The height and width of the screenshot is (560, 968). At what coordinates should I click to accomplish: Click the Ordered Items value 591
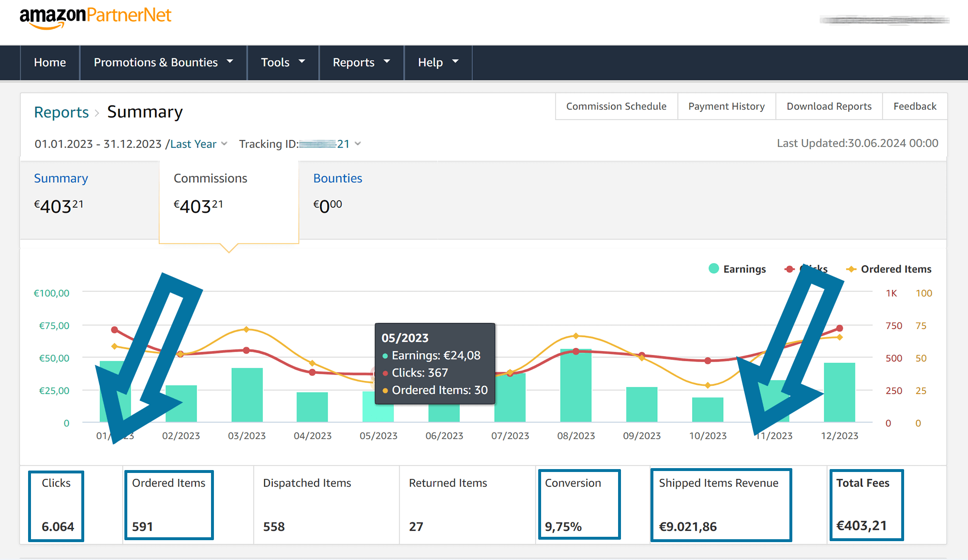(x=142, y=527)
